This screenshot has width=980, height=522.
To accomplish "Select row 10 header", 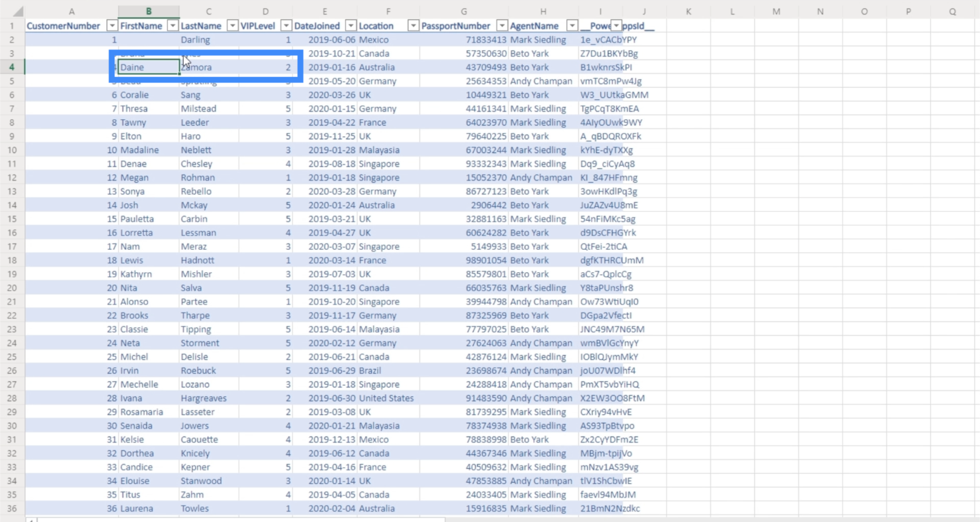I will click(12, 150).
